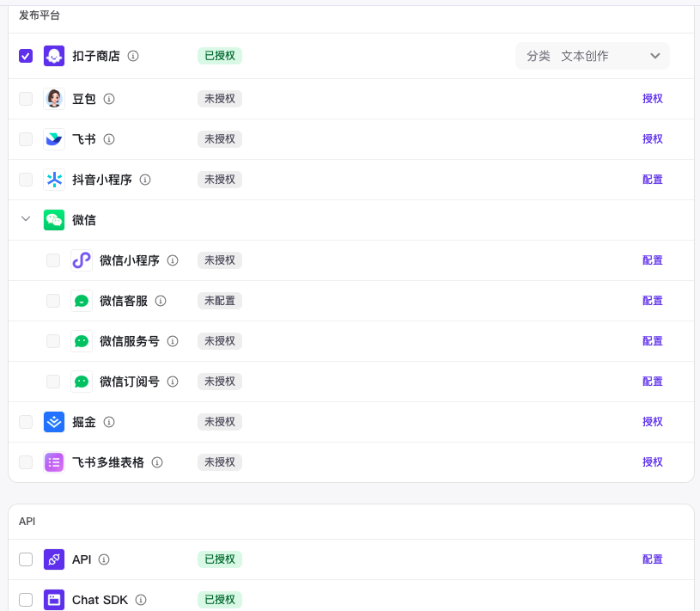Click the API link icon
Viewport: 700px width, 611px height.
(54, 559)
